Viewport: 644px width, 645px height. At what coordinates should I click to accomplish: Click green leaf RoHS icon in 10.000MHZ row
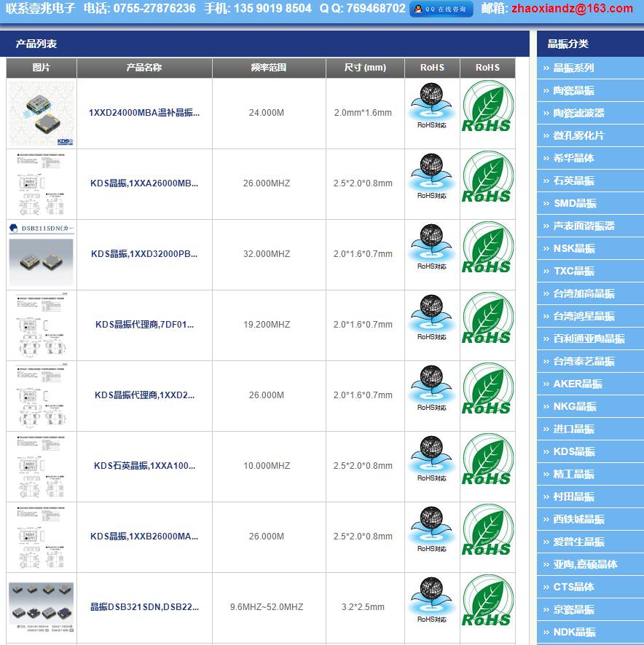[x=487, y=459]
